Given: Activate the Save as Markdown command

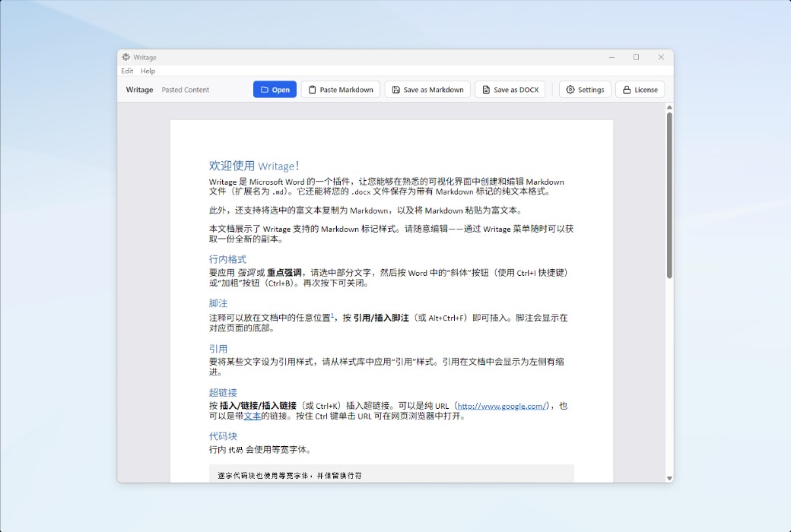Looking at the screenshot, I should [427, 89].
